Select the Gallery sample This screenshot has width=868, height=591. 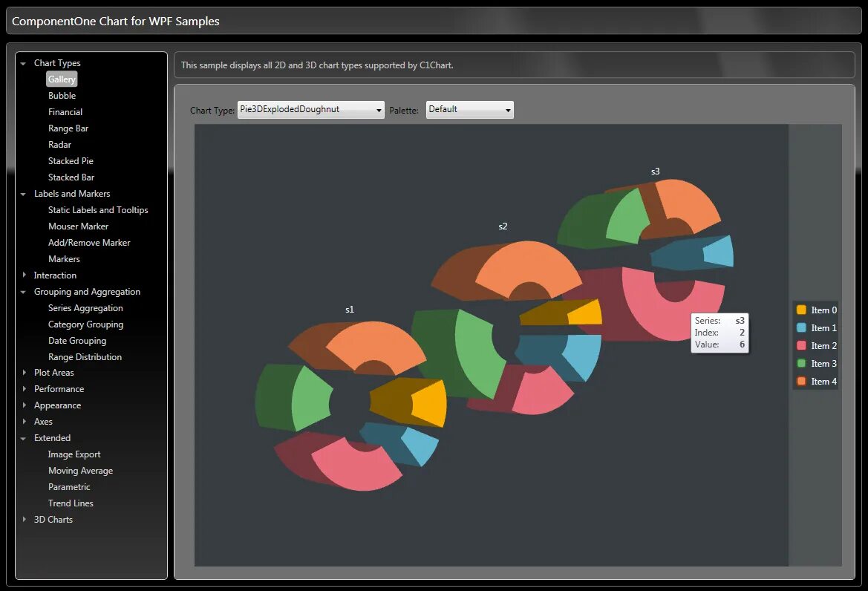tap(62, 79)
